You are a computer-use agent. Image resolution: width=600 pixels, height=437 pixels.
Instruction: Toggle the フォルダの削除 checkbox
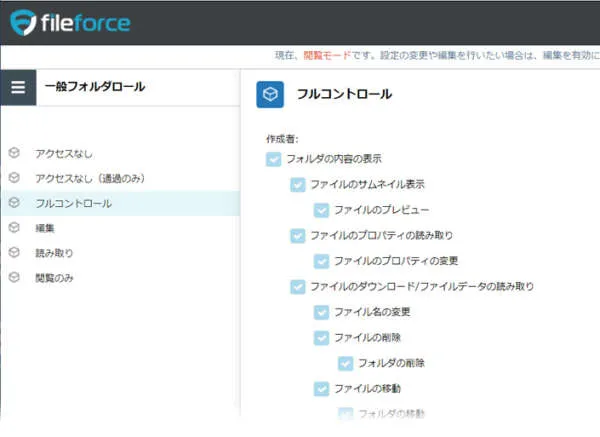coord(345,363)
